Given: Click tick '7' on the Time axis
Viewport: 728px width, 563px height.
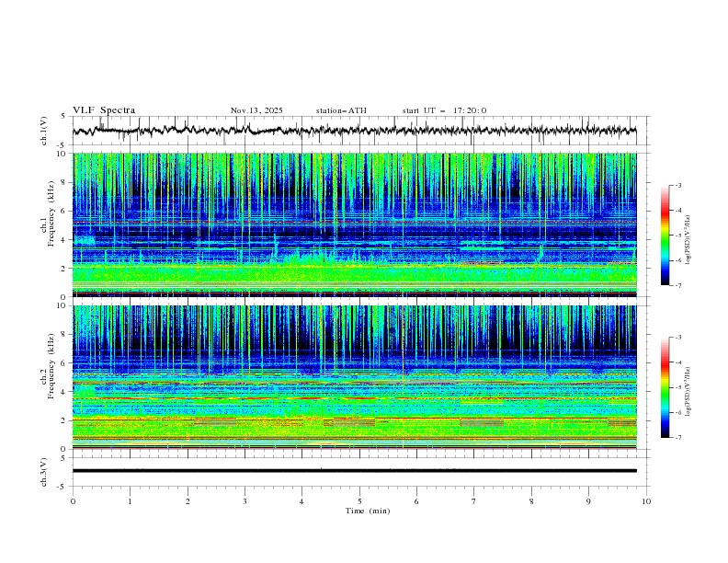Looking at the screenshot, I should (x=474, y=501).
